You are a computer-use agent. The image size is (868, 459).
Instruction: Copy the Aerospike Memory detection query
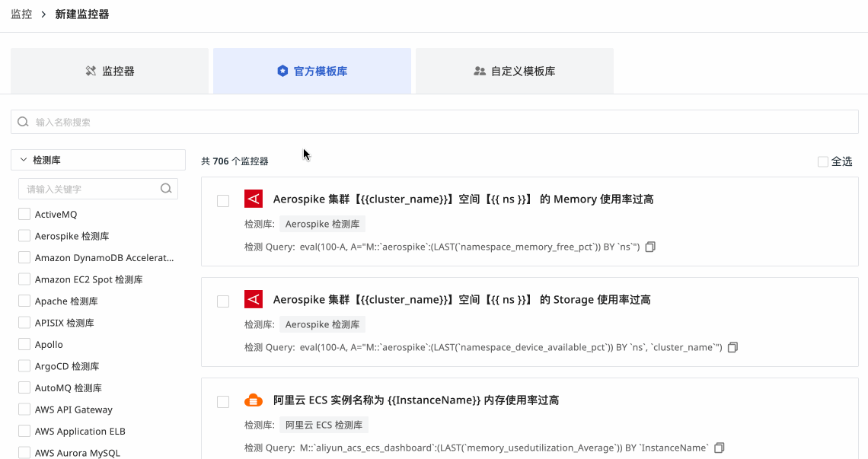point(650,247)
